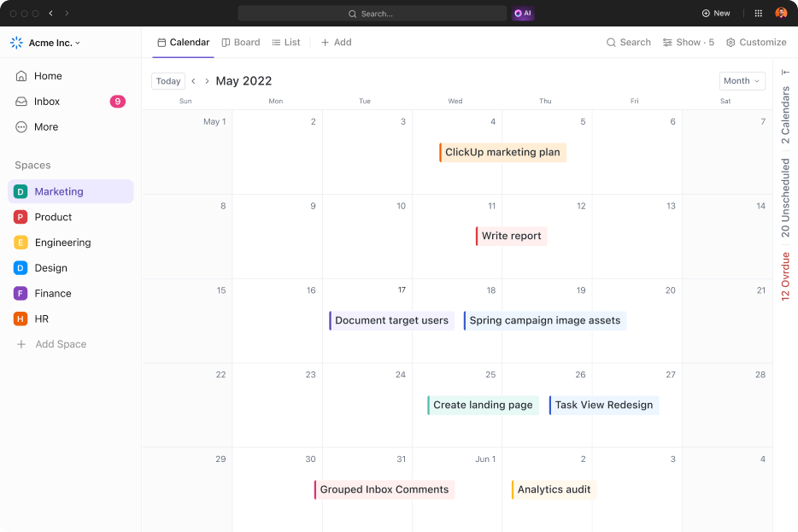Click the Today button
This screenshot has height=532, width=798.
coord(168,81)
